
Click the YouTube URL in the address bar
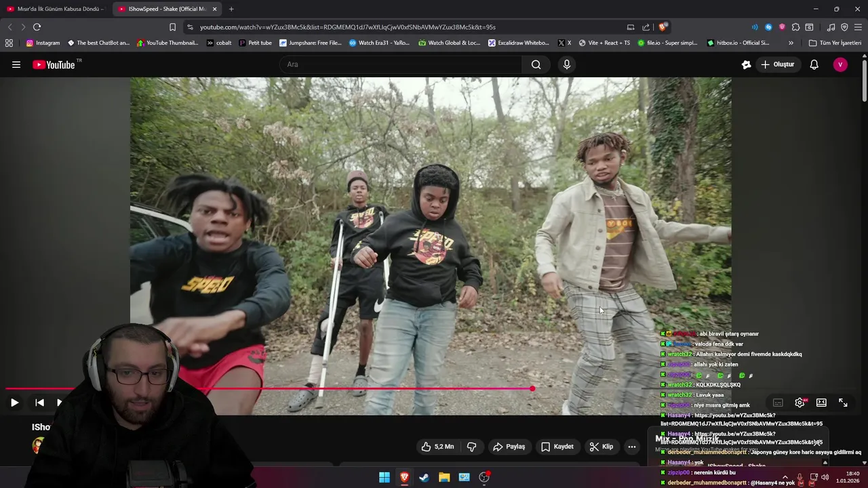(348, 27)
